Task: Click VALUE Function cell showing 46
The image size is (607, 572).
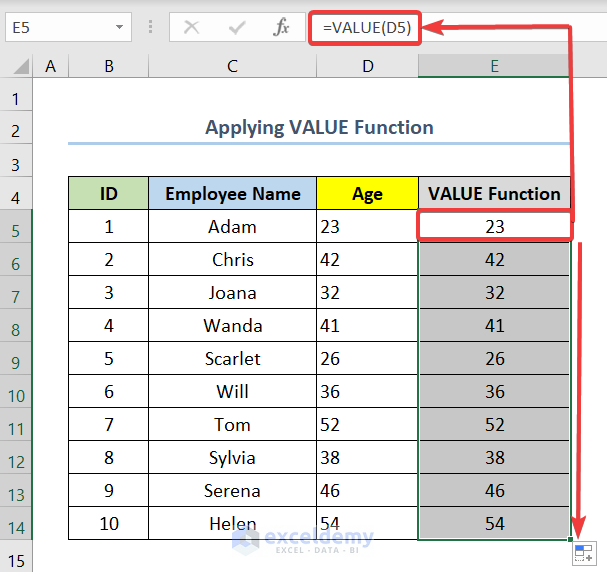Action: coord(494,490)
